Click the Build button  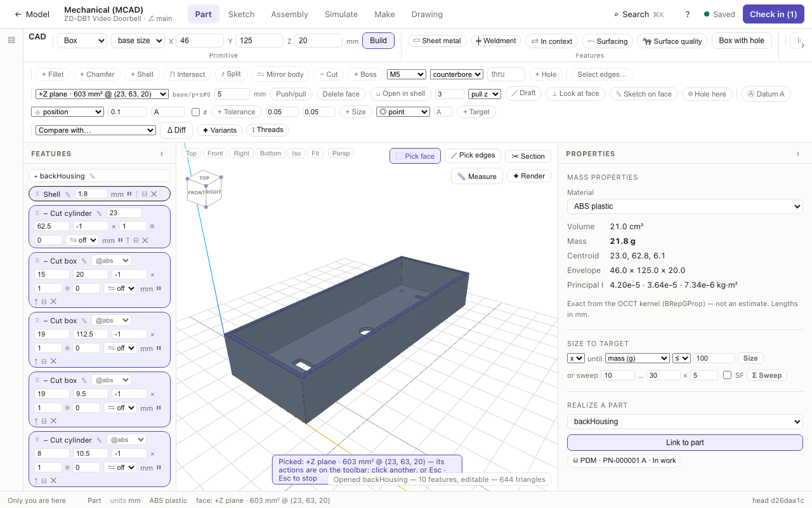pyautogui.click(x=378, y=41)
